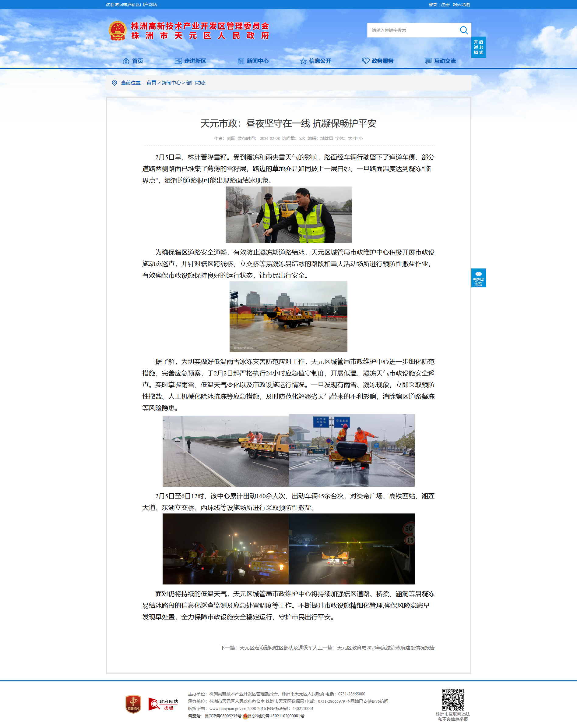Image resolution: width=577 pixels, height=728 pixels.
Task: Click breadcrumb link 部门动态
Action: click(x=196, y=83)
